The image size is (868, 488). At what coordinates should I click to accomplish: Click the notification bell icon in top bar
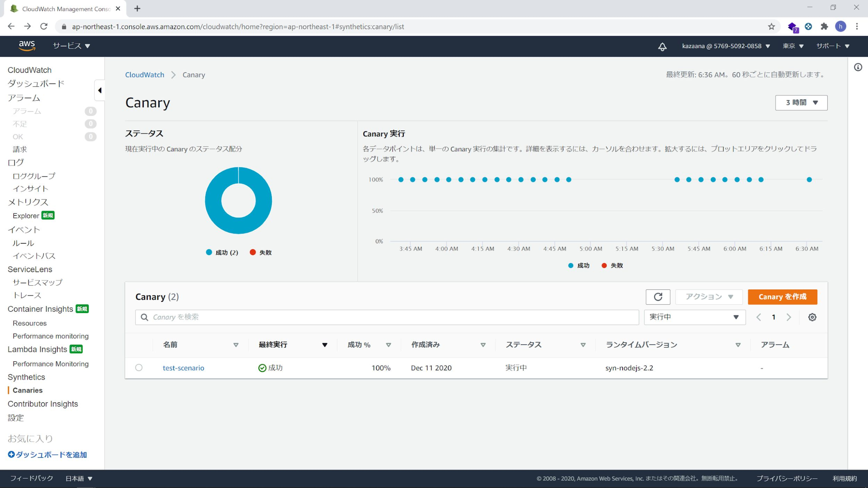[663, 46]
